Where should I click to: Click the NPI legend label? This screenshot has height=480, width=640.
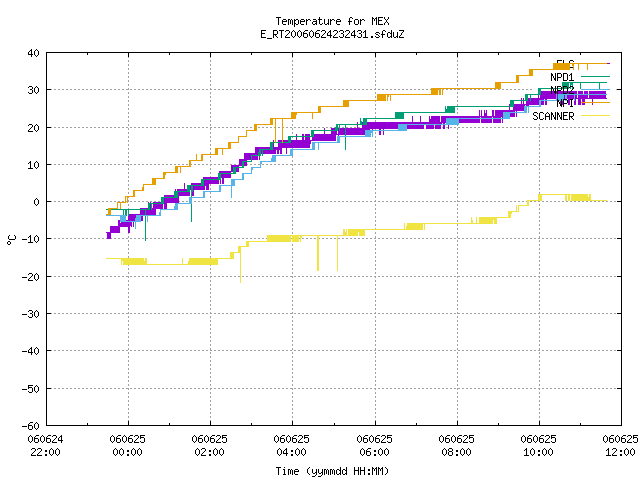(x=565, y=103)
